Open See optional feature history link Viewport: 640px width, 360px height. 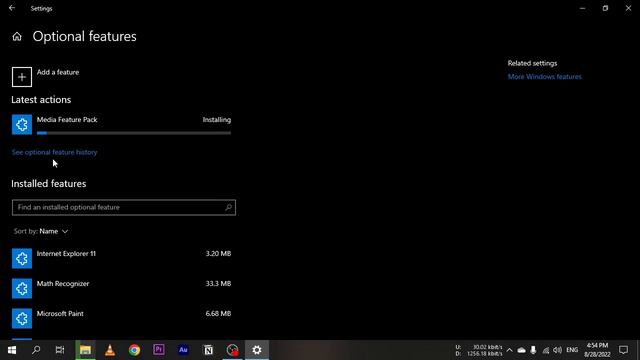[x=54, y=152]
